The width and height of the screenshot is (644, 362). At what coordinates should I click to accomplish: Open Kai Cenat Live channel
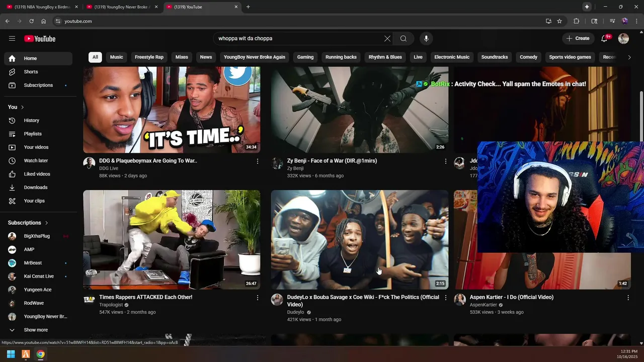[x=38, y=277]
